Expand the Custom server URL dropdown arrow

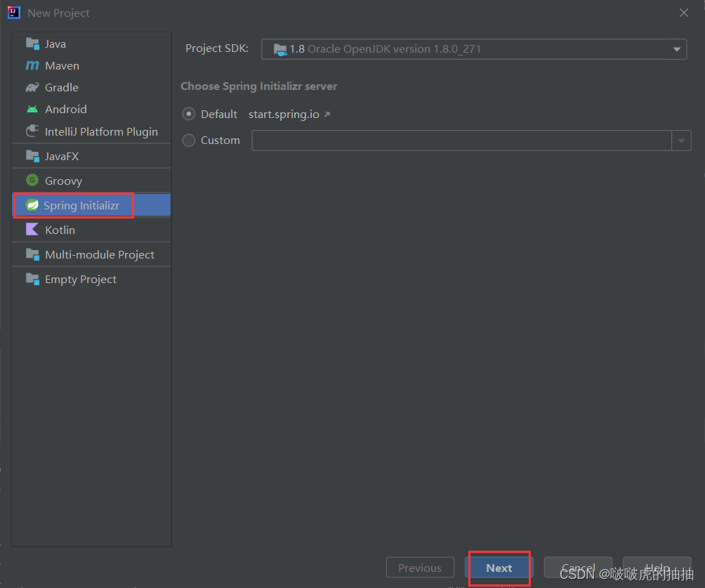[x=681, y=141]
